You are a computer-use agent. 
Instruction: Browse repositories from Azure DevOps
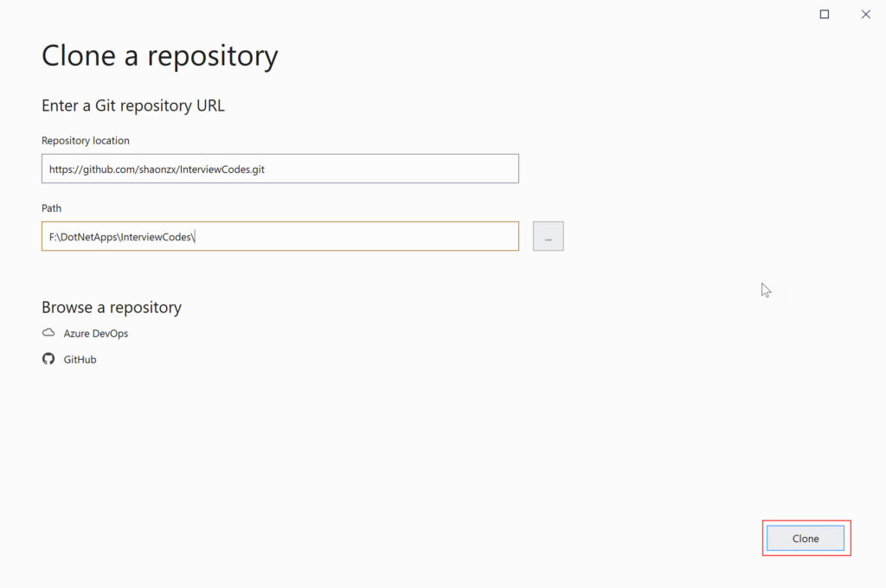tap(95, 333)
